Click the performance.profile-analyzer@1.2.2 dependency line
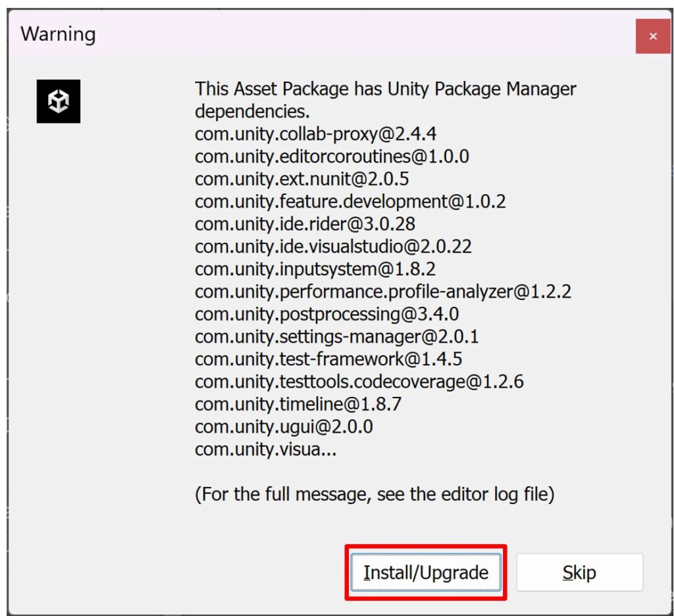The image size is (674, 616). click(x=383, y=292)
